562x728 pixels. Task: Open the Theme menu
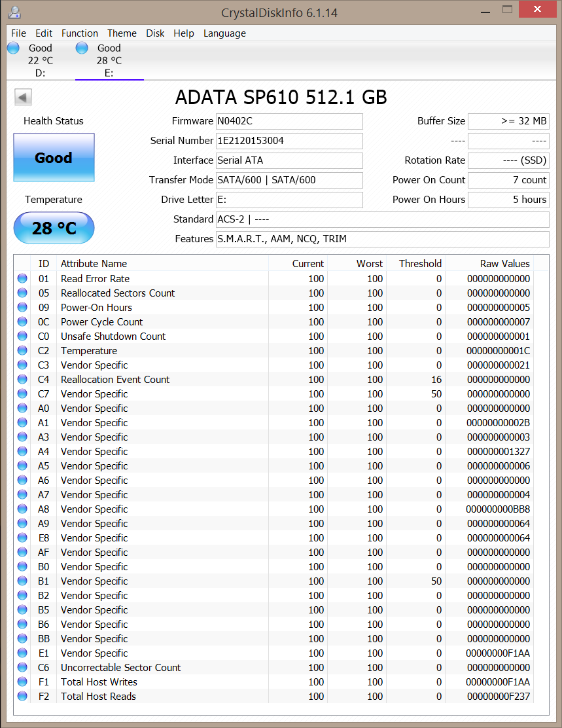(x=122, y=33)
